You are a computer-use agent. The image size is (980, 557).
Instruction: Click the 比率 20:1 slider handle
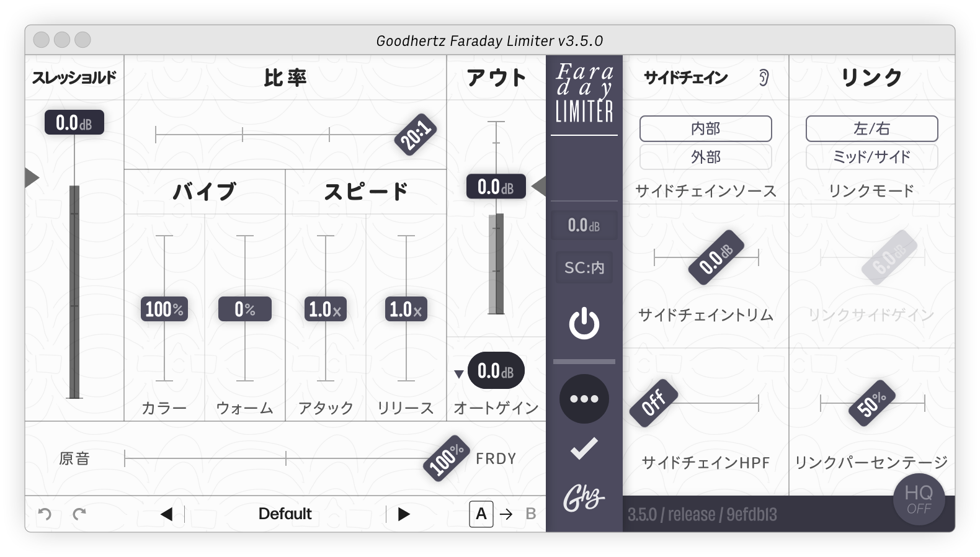pos(416,134)
